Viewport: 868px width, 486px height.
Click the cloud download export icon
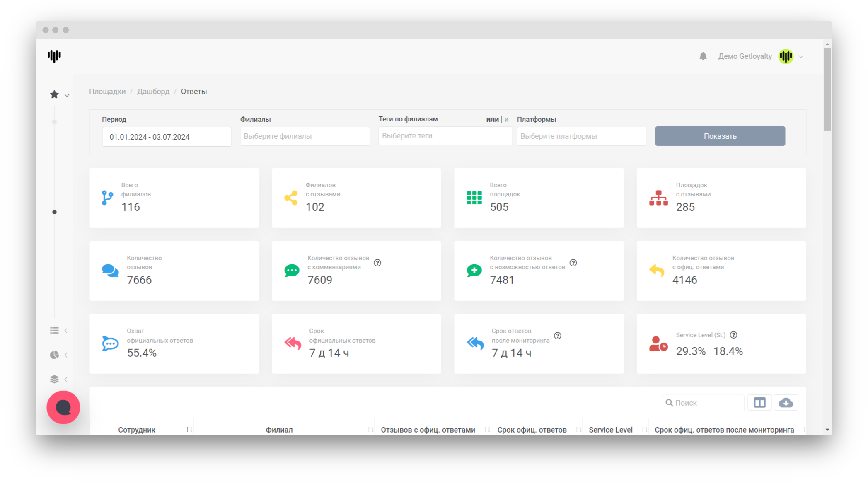point(786,403)
